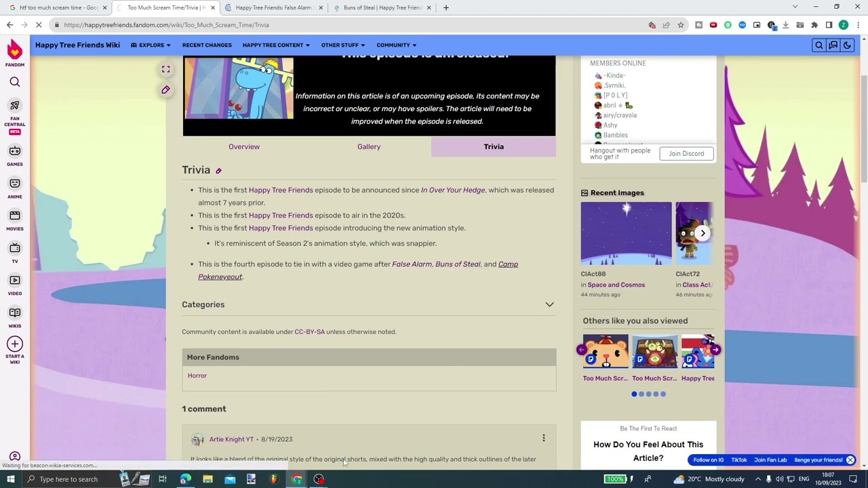868x488 pixels.
Task: Open a new browser tab
Action: (x=446, y=7)
